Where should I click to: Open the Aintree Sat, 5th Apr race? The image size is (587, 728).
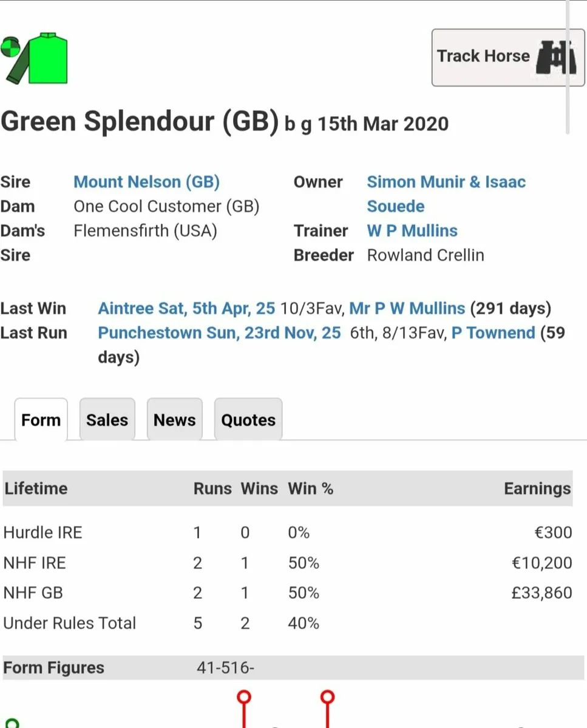pyautogui.click(x=186, y=309)
